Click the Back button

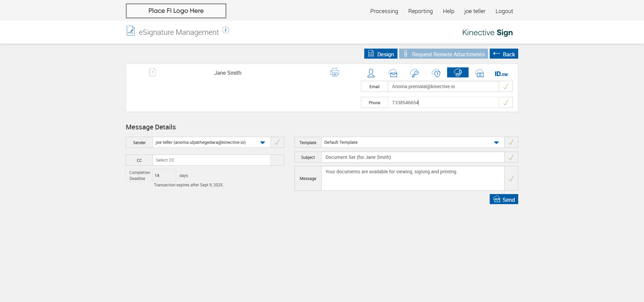click(x=504, y=54)
